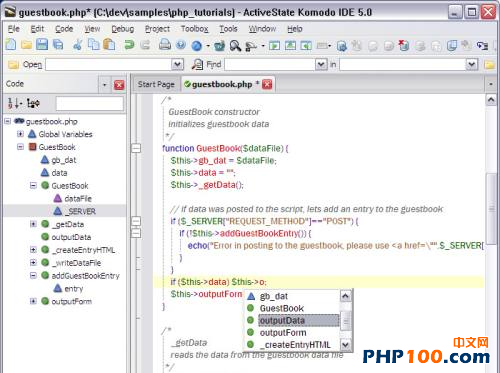Expand the Global Variables tree node
The height and width of the screenshot is (373, 500).
point(20,134)
